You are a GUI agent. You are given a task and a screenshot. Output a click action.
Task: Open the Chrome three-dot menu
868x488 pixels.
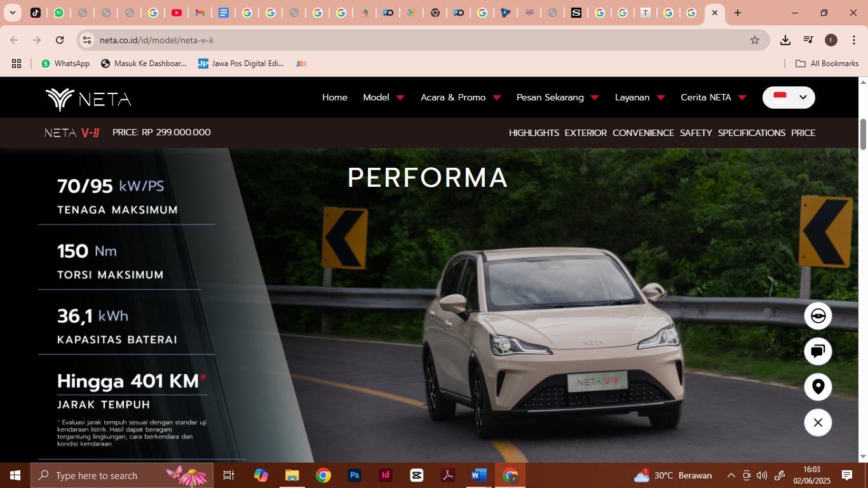tap(853, 40)
